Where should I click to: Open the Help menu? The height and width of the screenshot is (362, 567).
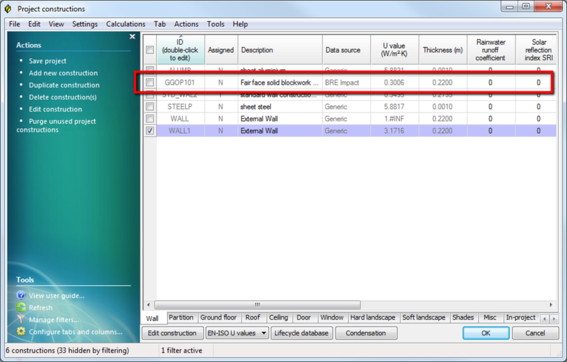[x=240, y=24]
